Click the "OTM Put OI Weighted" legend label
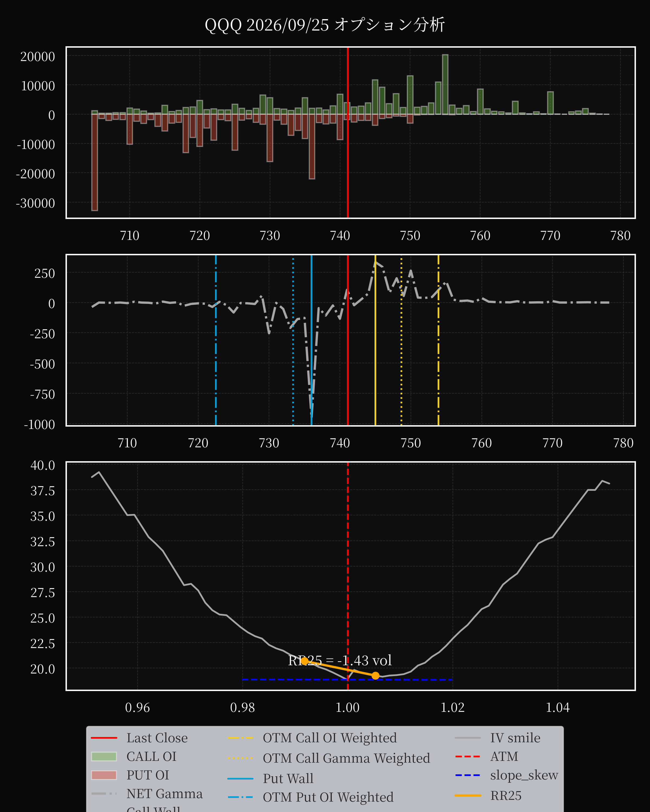Image resolution: width=650 pixels, height=812 pixels. (328, 797)
